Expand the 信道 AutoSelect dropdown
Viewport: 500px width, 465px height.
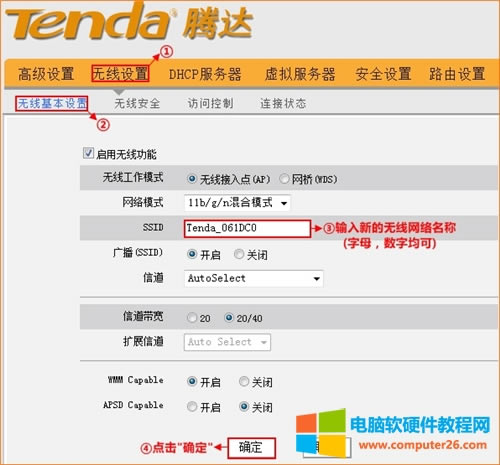253,278
